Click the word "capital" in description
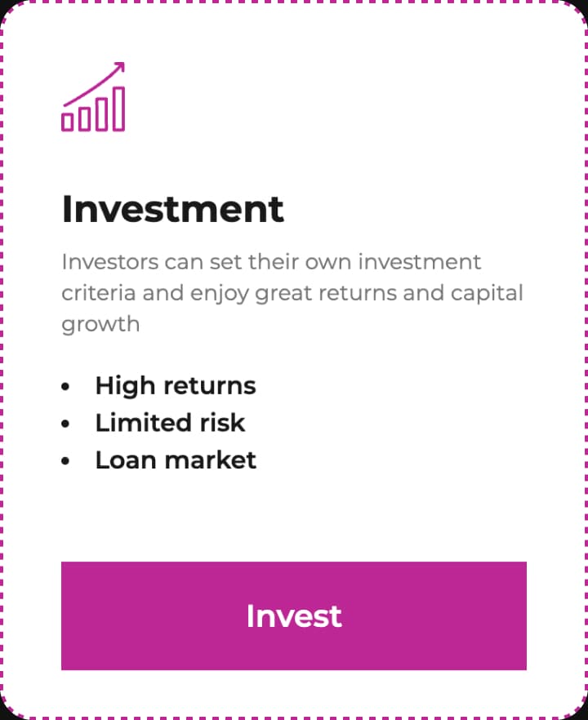This screenshot has height=720, width=588. [x=485, y=293]
